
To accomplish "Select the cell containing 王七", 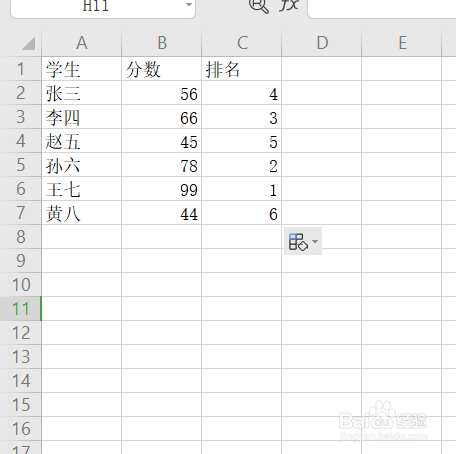I will coord(82,189).
